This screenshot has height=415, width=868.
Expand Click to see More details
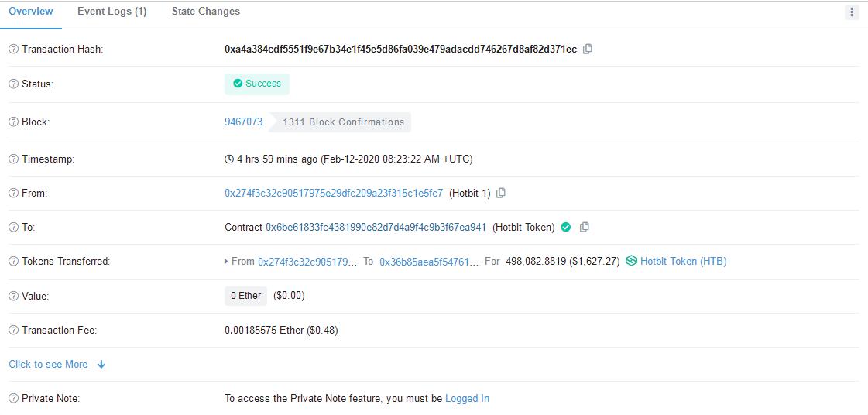click(x=57, y=364)
